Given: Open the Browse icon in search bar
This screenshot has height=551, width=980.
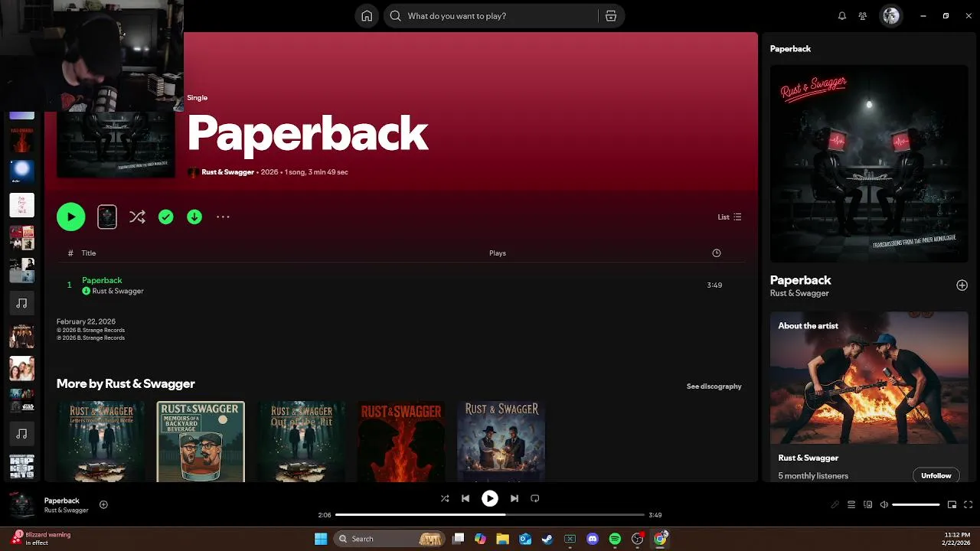Looking at the screenshot, I should [611, 16].
